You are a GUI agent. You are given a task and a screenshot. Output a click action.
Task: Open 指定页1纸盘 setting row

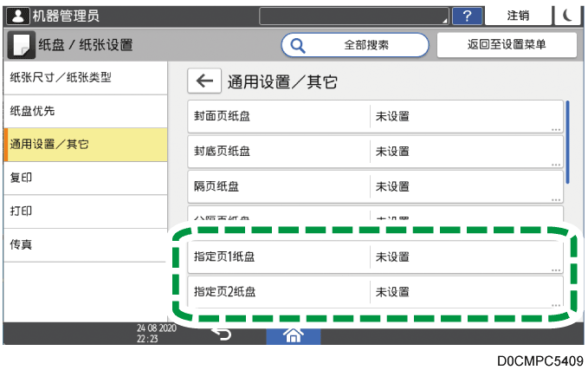tap(375, 256)
